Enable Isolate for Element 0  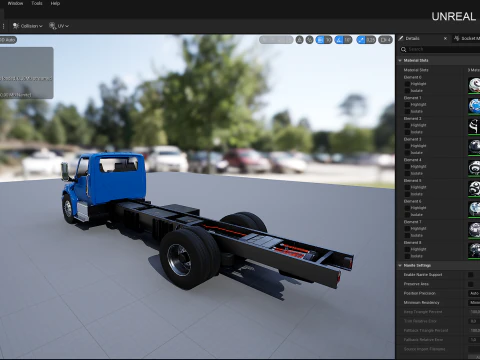tap(407, 91)
